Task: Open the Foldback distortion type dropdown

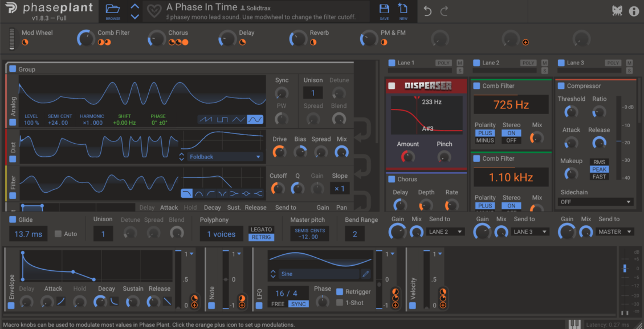Action: 225,156
